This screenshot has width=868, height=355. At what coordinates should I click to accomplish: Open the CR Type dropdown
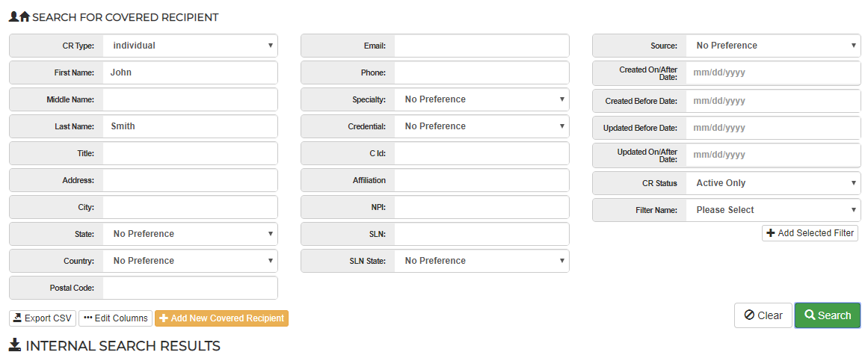click(x=190, y=46)
